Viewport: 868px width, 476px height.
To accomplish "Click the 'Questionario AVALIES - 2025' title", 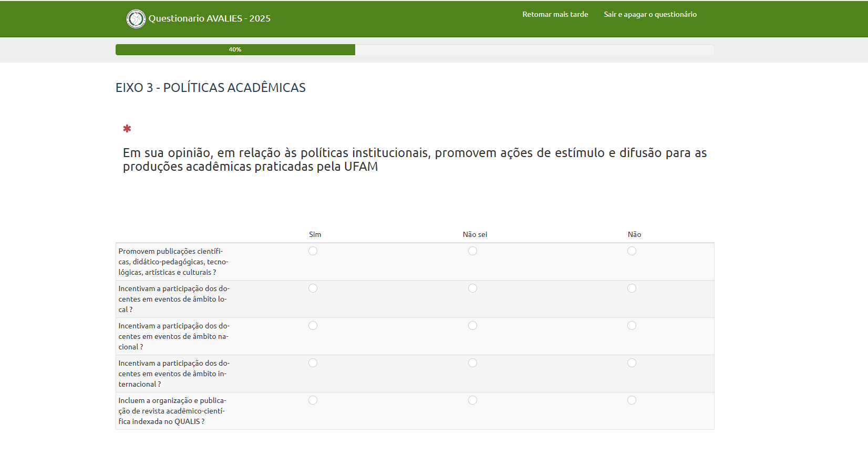I will 209,19.
